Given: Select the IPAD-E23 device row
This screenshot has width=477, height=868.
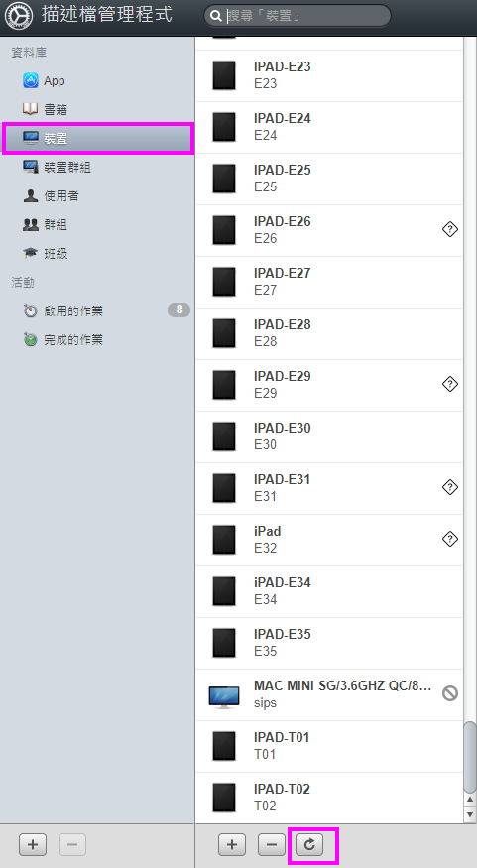Looking at the screenshot, I should (329, 75).
